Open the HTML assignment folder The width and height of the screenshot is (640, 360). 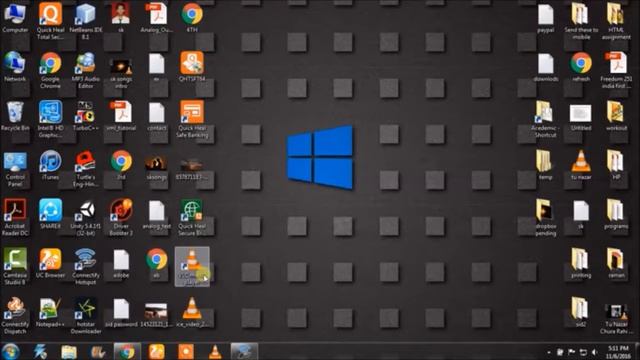[x=616, y=21]
